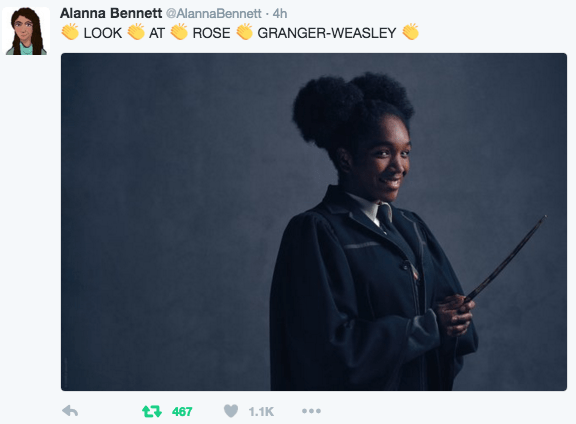Click the last clapping hands emoji
Image resolution: width=576 pixels, height=424 pixels.
410,32
